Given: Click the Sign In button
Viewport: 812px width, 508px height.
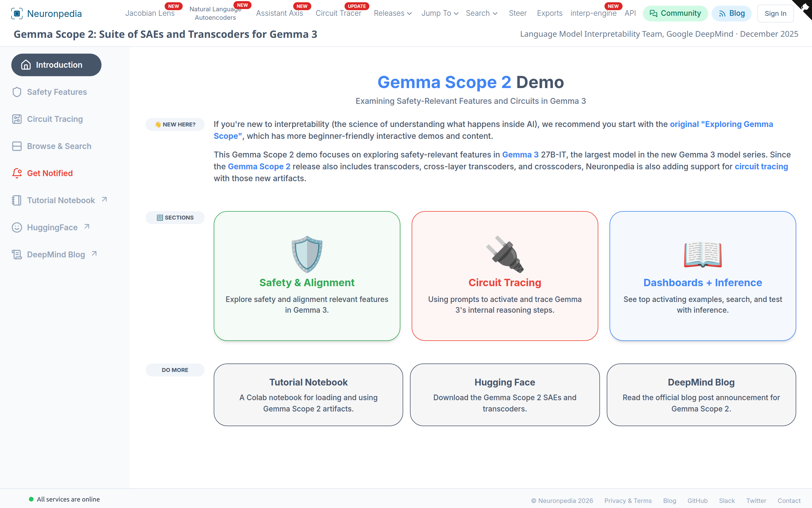Looking at the screenshot, I should click(775, 14).
